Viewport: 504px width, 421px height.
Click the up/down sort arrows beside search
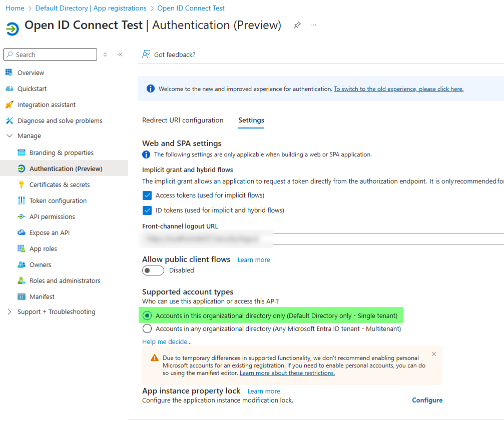coord(105,54)
